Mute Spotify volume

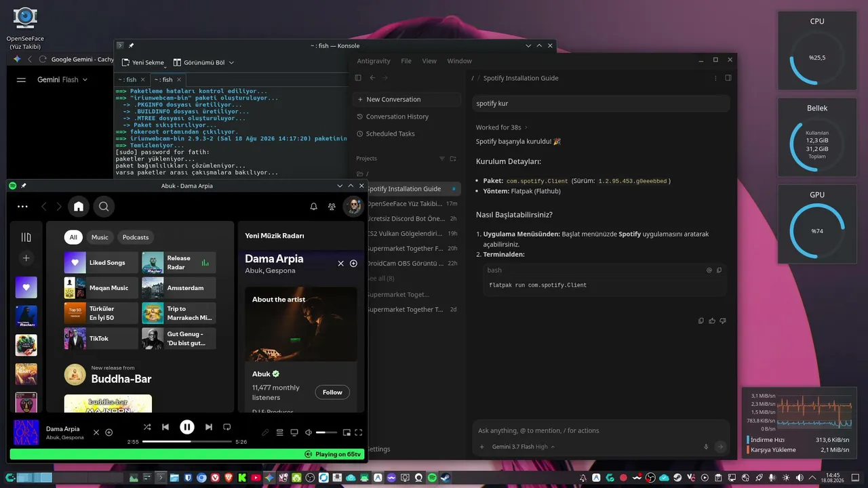309,432
